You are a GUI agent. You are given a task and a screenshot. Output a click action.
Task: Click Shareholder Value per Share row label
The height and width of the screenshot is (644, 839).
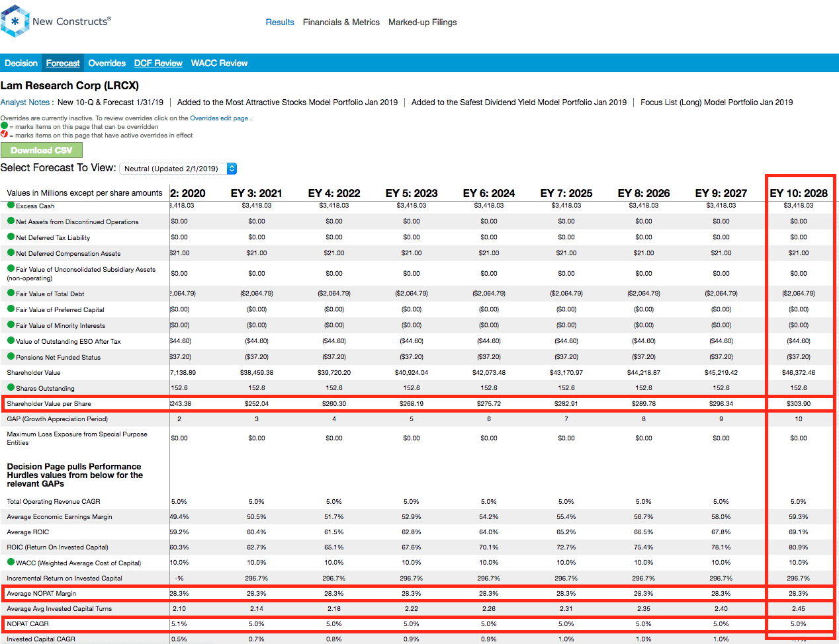(49, 403)
